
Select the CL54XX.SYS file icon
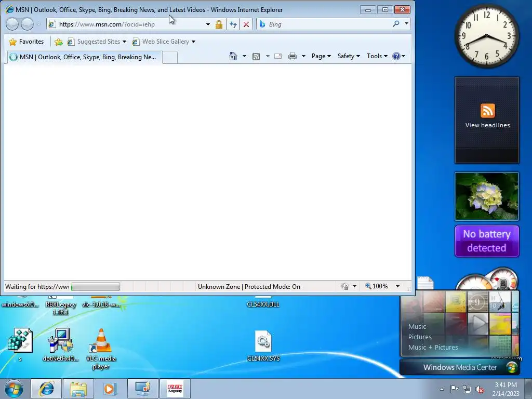pos(263,346)
